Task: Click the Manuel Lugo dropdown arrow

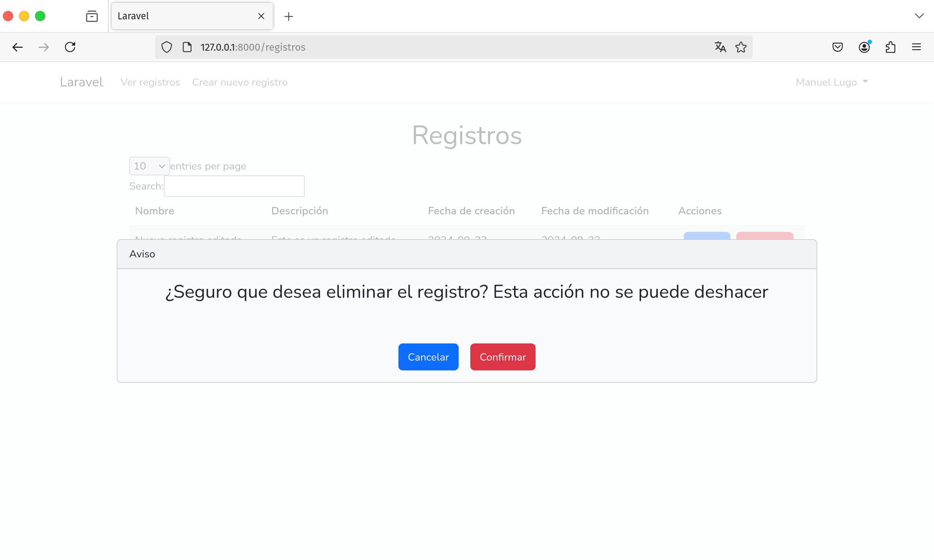Action: (865, 81)
